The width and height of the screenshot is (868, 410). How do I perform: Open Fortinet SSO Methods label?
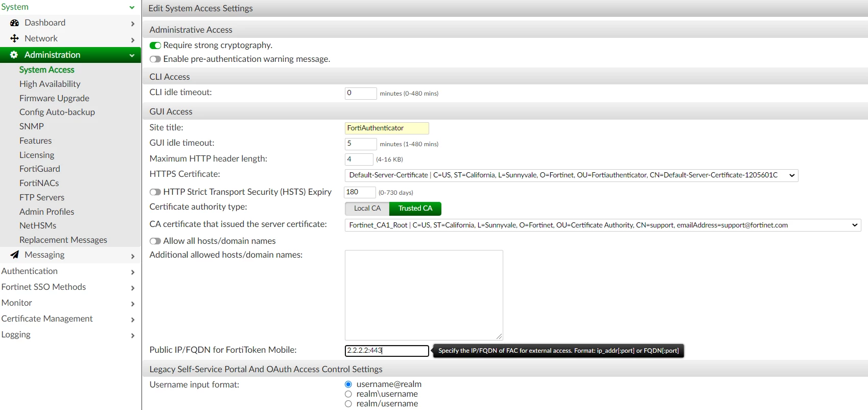pos(43,287)
